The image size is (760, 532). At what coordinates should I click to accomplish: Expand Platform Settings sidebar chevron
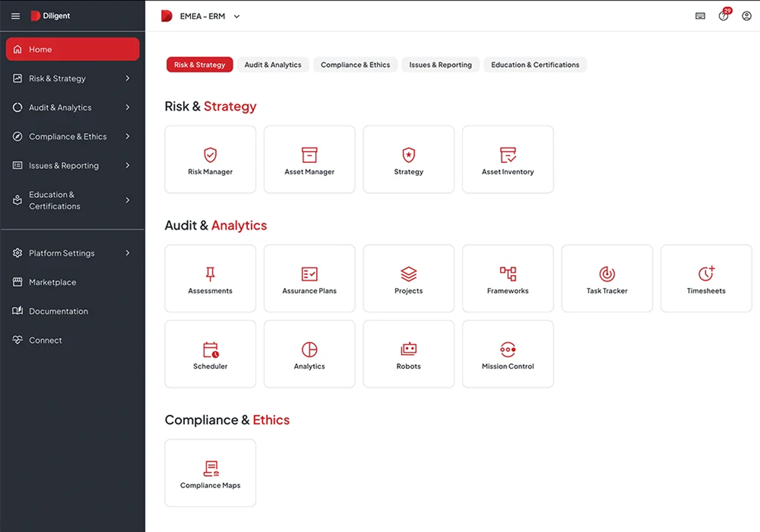(127, 253)
